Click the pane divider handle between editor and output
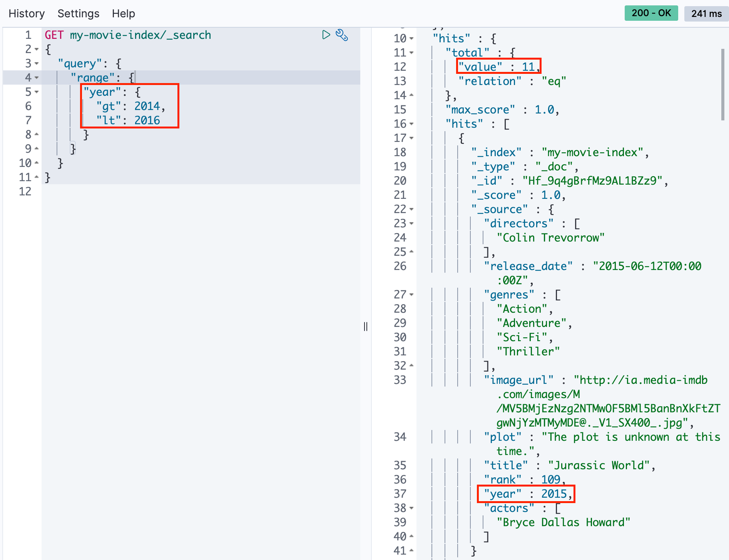 (x=366, y=327)
